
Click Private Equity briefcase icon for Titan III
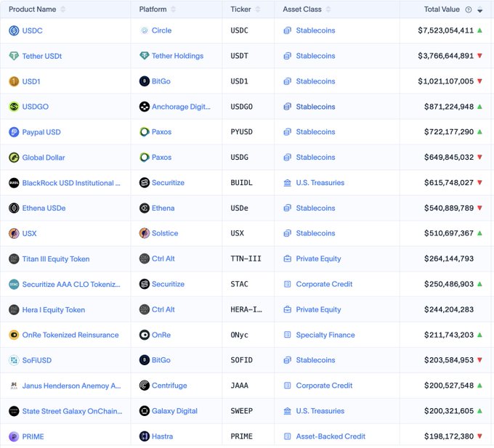[288, 258]
